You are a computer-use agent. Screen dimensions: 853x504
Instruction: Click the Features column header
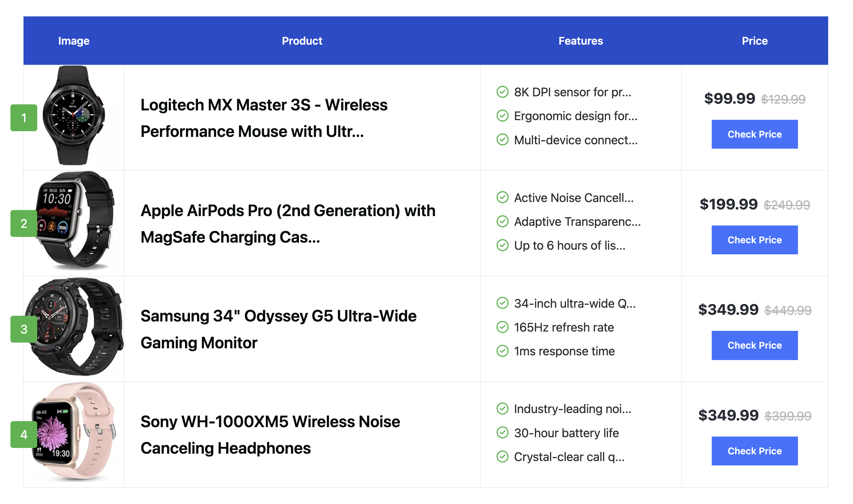[x=581, y=41]
